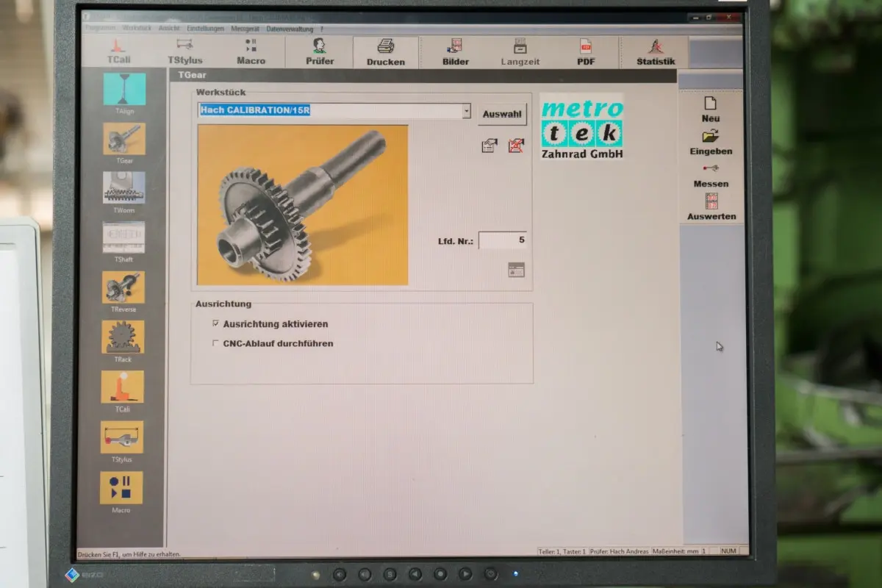Click the gear workpiece preview image
Image resolution: width=882 pixels, height=588 pixels.
pyautogui.click(x=302, y=204)
